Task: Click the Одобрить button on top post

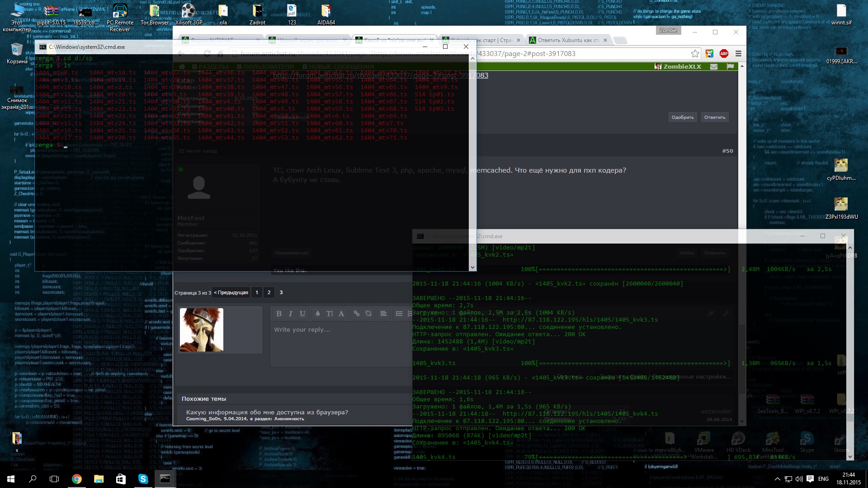Action: 682,117
